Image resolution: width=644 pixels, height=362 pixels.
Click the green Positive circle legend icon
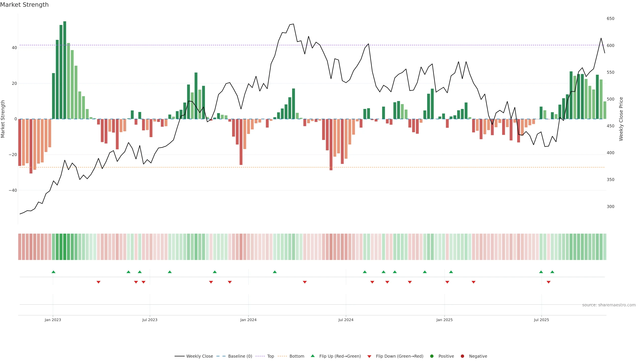(x=432, y=356)
